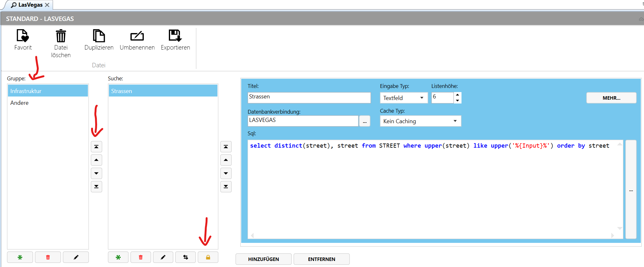Click the HINZUFÜGEN button
This screenshot has width=644, height=267.
coord(263,259)
